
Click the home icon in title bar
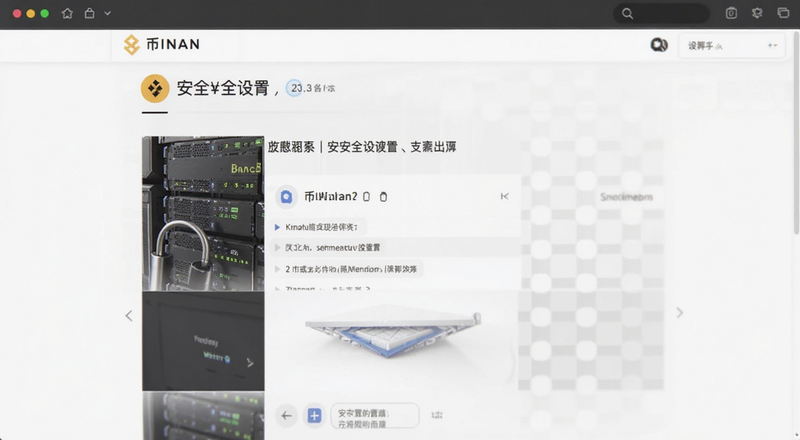67,14
